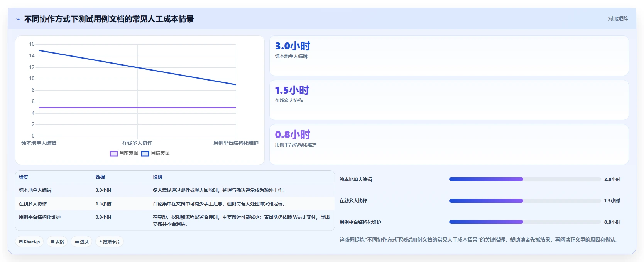Screen dimensions: 644x262
Task: Toggle the 目标表现 legend swatch
Action: (x=145, y=153)
